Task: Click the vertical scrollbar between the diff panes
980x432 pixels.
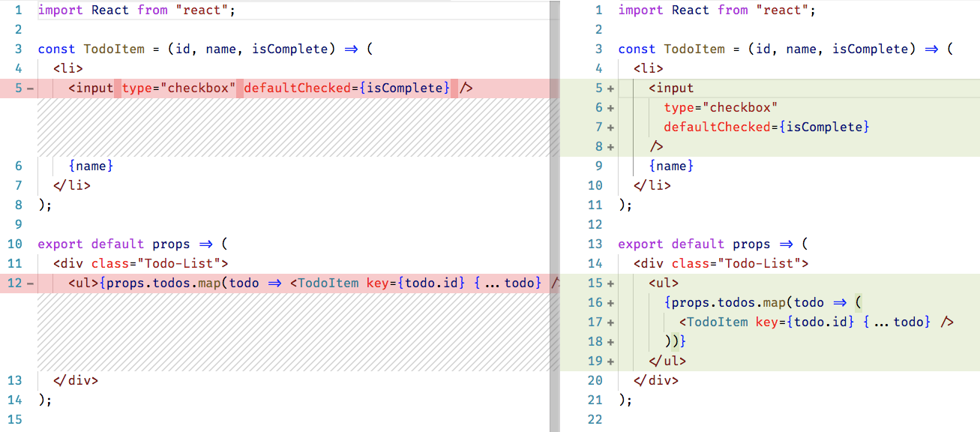Action: click(554, 216)
